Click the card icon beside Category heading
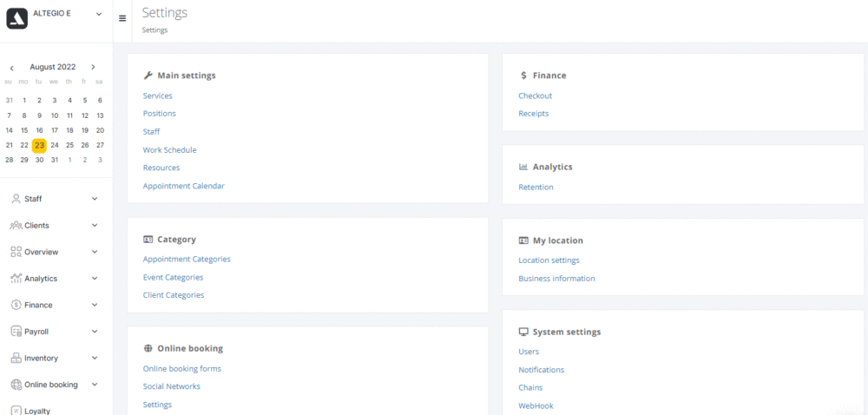This screenshot has width=868, height=415. point(148,240)
